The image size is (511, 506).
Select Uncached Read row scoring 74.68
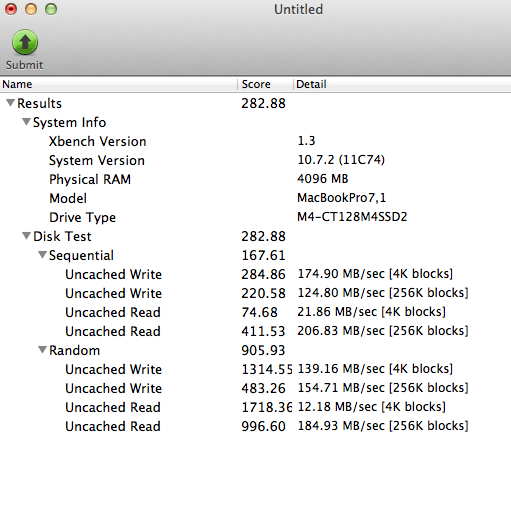[255, 312]
